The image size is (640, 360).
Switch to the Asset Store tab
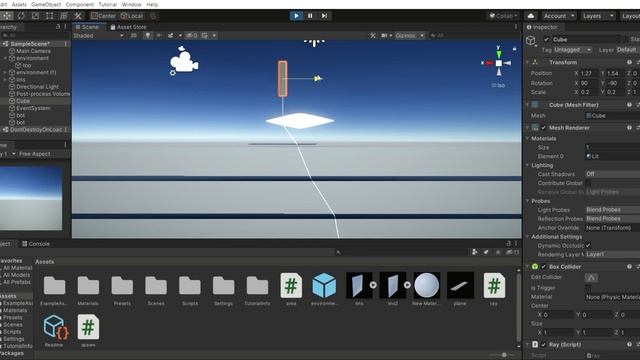tap(128, 27)
